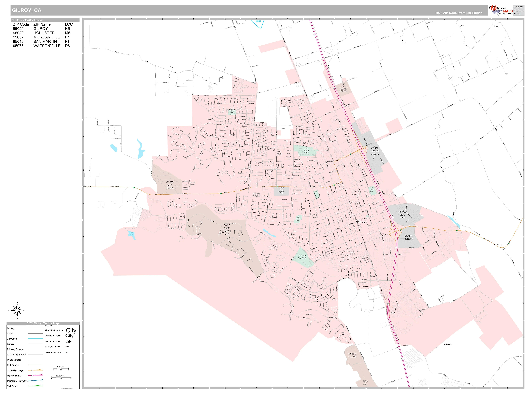Click the MORGAN HILL ZIP name entry

pos(47,37)
